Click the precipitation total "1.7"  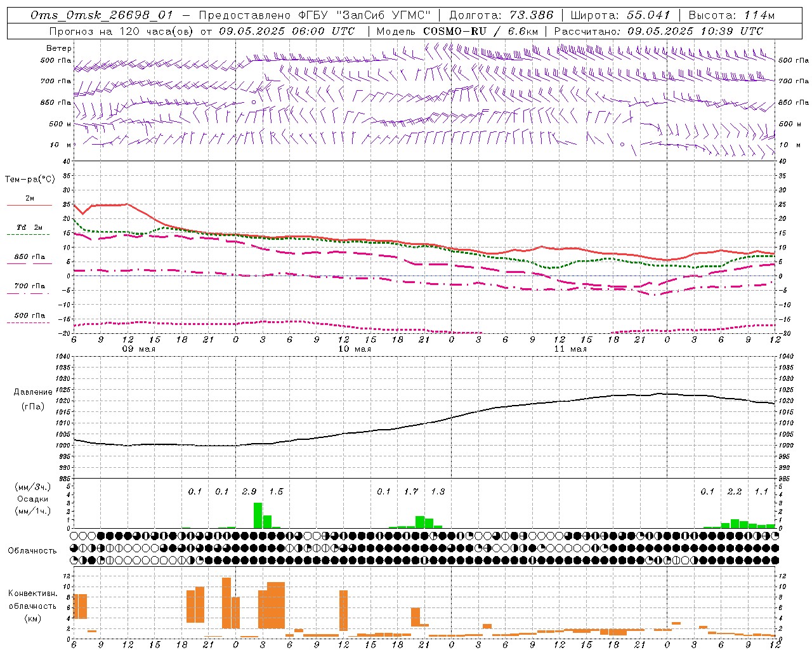click(x=411, y=492)
